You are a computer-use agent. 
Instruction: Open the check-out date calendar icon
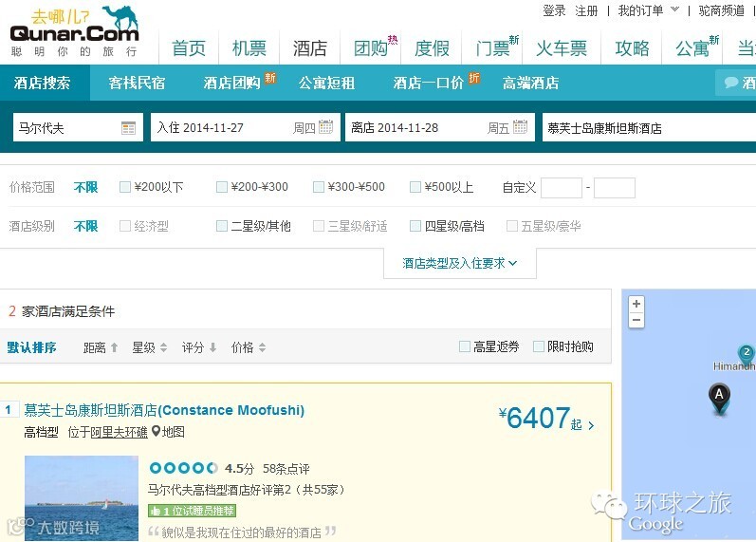click(x=520, y=127)
